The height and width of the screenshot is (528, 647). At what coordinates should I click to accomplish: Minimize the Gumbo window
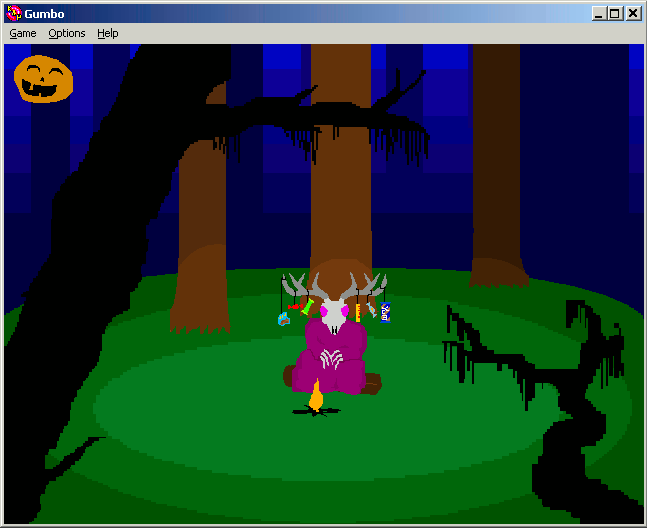pos(599,14)
